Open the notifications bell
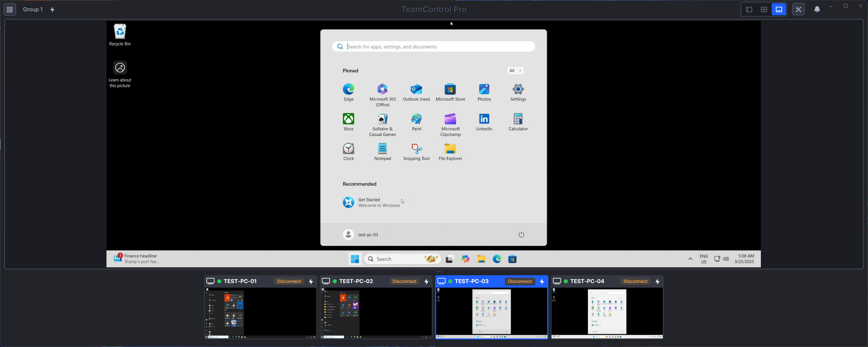The width and height of the screenshot is (868, 347). [817, 9]
